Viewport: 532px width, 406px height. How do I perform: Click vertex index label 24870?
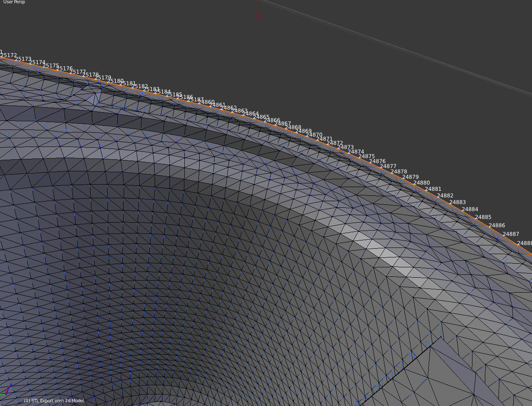[314, 135]
